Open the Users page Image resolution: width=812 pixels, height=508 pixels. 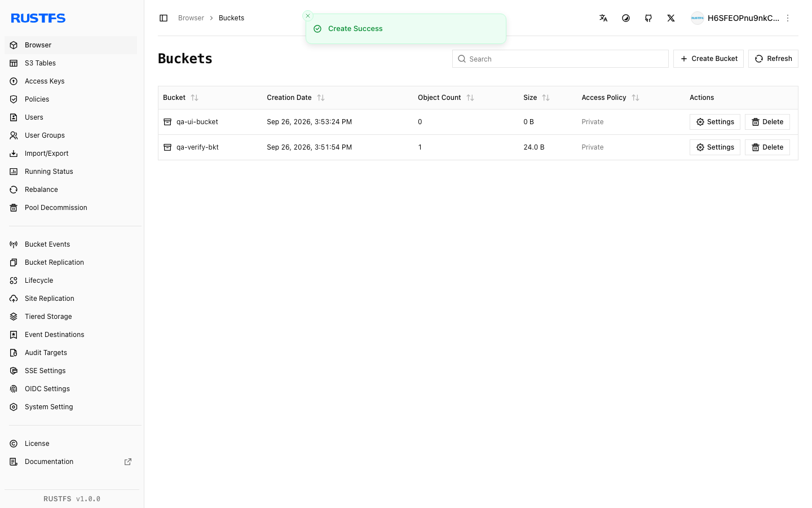click(70, 117)
